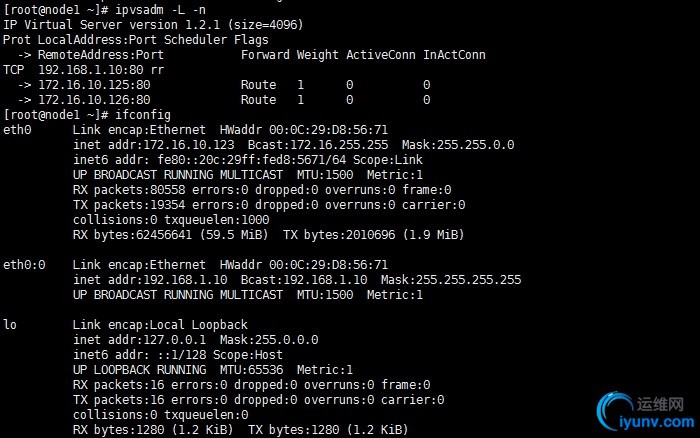Screen dimensions: 700x438
Task: Click the MTU:65536 value on lo
Action: (x=251, y=370)
